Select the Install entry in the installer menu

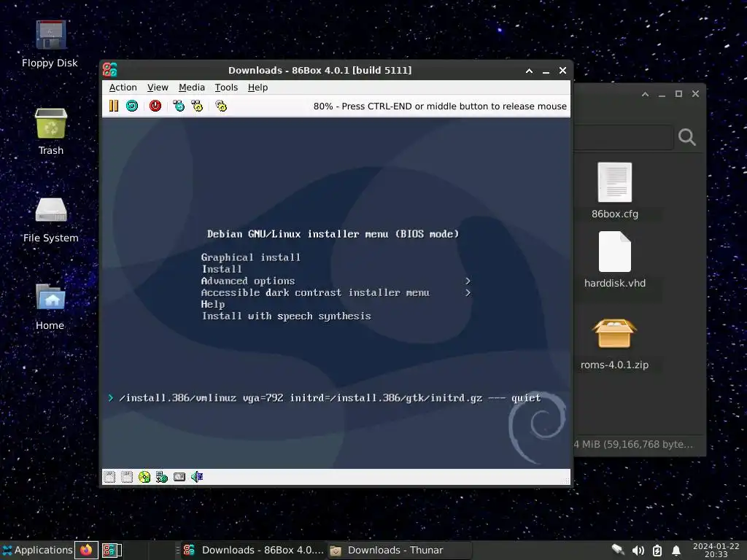222,269
